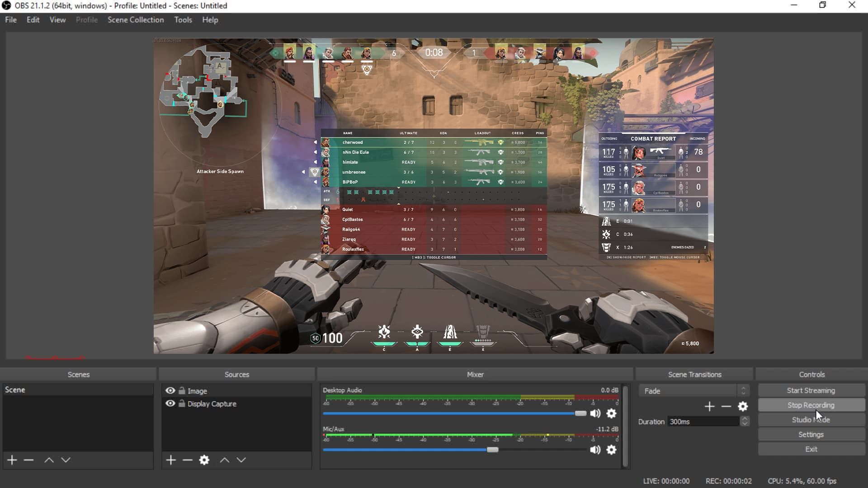Add a scene transition with plus icon

(x=709, y=407)
